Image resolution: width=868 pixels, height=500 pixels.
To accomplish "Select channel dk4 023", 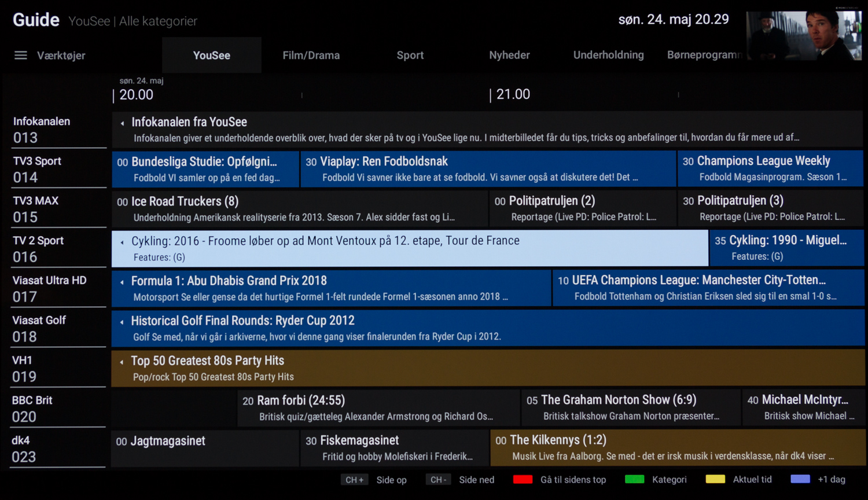I will [58, 448].
